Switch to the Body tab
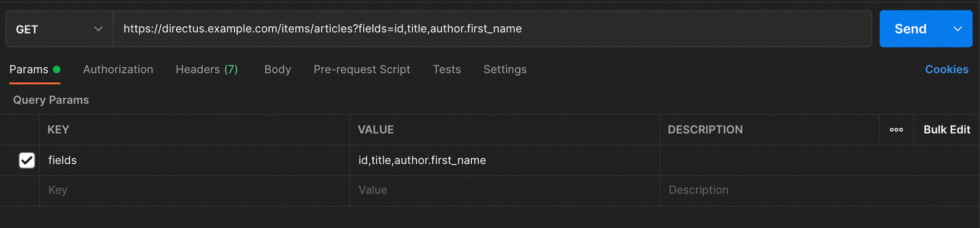The width and height of the screenshot is (980, 228). coord(277,70)
